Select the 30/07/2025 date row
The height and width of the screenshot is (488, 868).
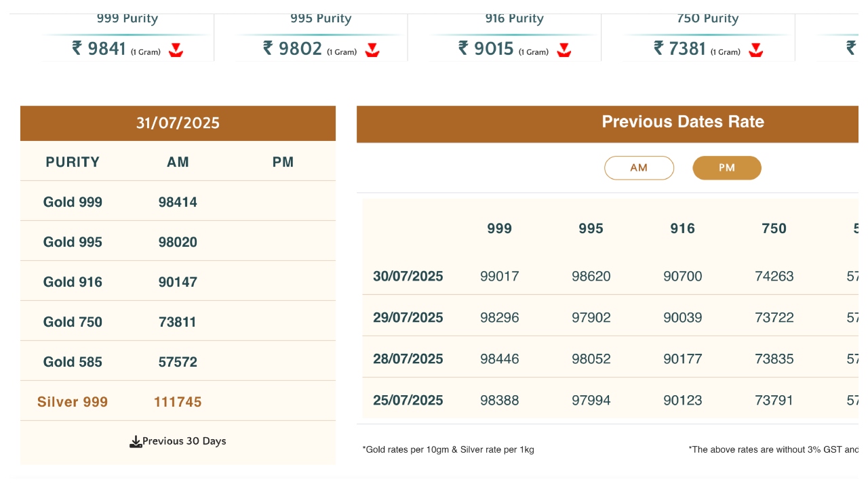[408, 277]
